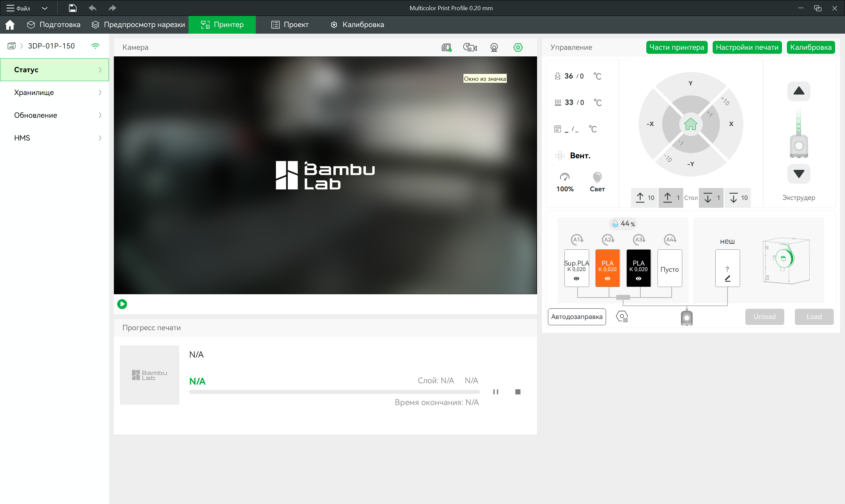
Task: Open AMS settings icon beside Автодозаправка
Action: 622,317
